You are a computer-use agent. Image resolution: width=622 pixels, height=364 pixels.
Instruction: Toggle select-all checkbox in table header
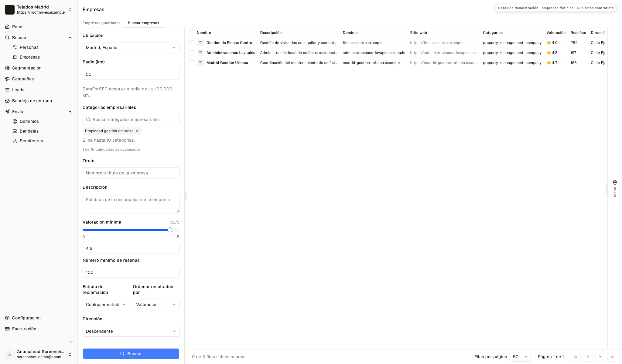pyautogui.click(x=192, y=33)
